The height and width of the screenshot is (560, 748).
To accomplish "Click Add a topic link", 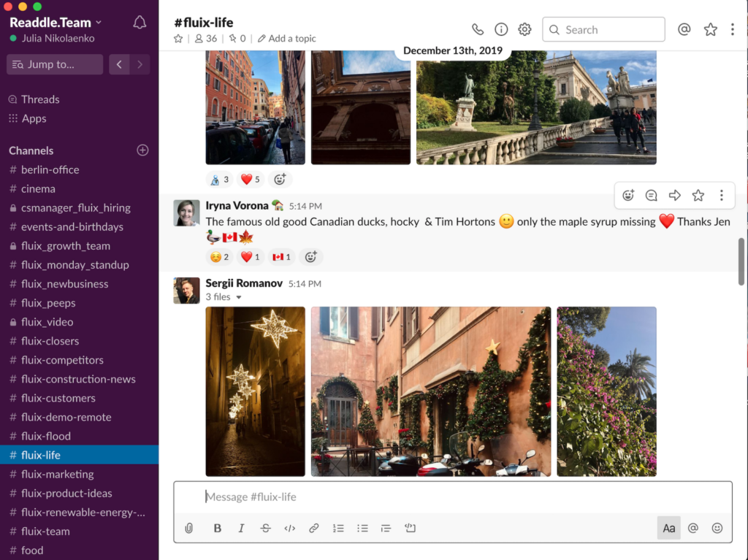I will pos(291,38).
